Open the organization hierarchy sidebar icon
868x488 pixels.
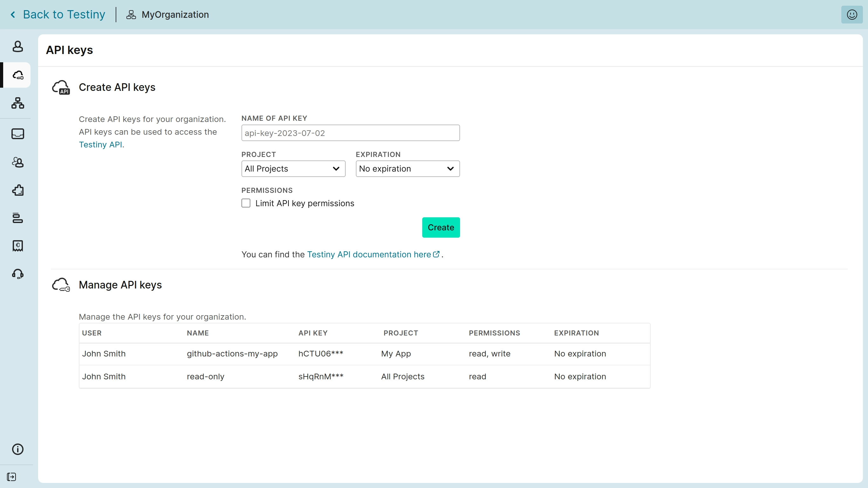tap(17, 103)
